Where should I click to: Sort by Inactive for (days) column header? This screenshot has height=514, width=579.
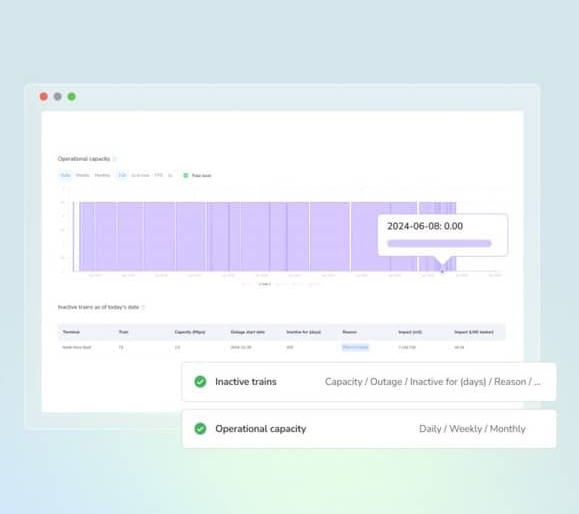click(x=304, y=332)
